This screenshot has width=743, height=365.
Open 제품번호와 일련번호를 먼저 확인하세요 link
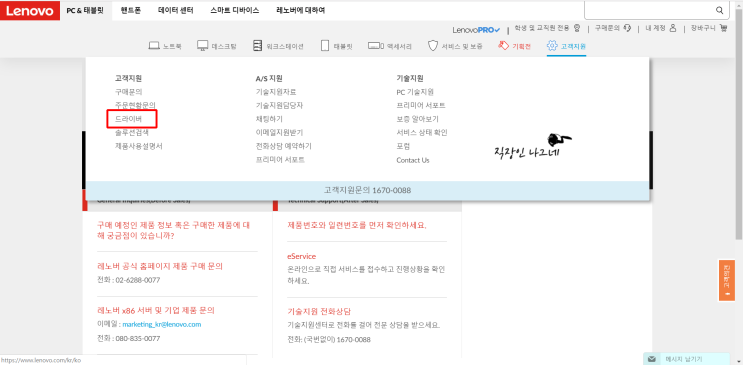357,225
